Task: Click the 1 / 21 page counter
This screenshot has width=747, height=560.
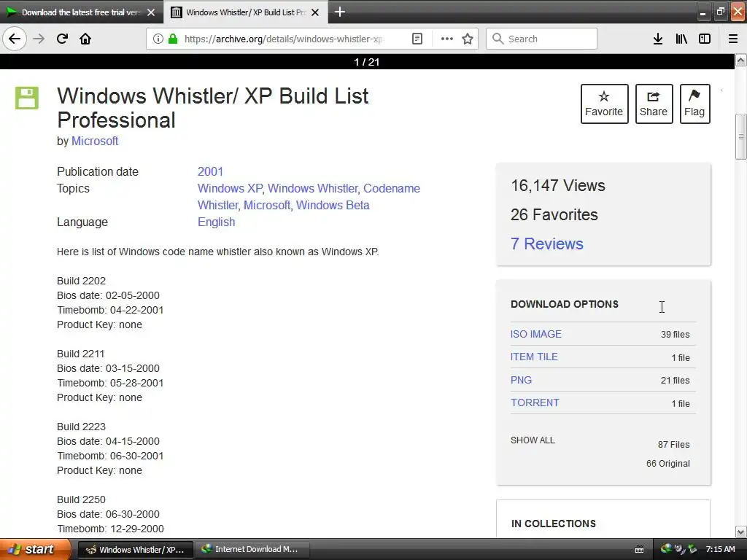Action: pos(367,62)
